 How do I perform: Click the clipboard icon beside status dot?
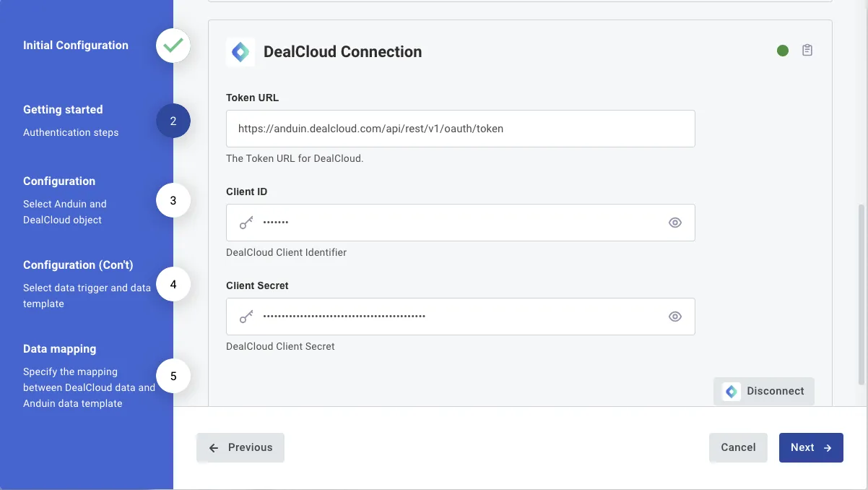[x=807, y=51]
